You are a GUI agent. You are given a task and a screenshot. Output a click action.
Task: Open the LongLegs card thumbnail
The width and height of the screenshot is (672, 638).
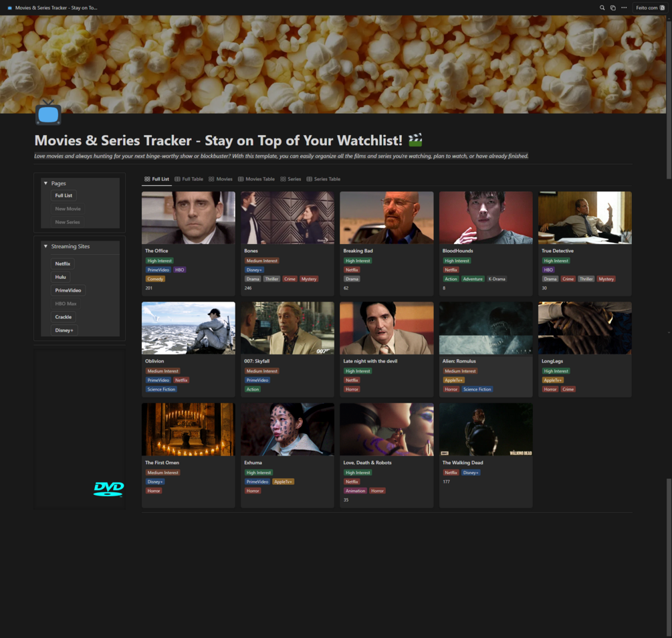click(584, 328)
